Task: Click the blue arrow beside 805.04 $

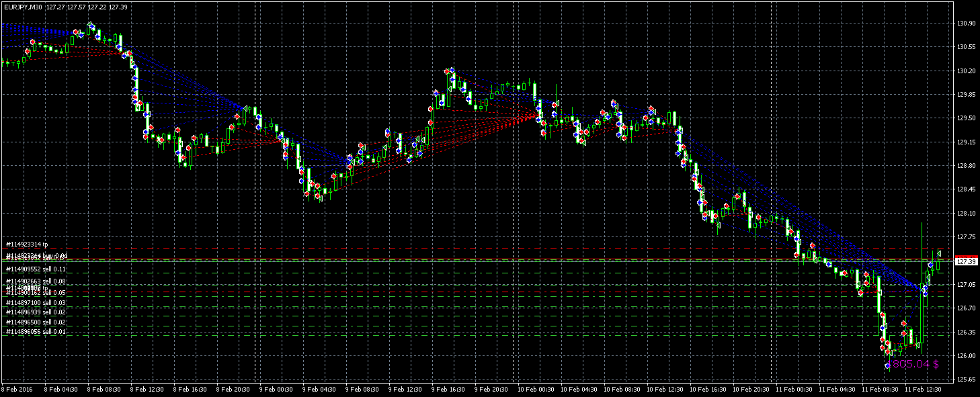Action: [888, 365]
